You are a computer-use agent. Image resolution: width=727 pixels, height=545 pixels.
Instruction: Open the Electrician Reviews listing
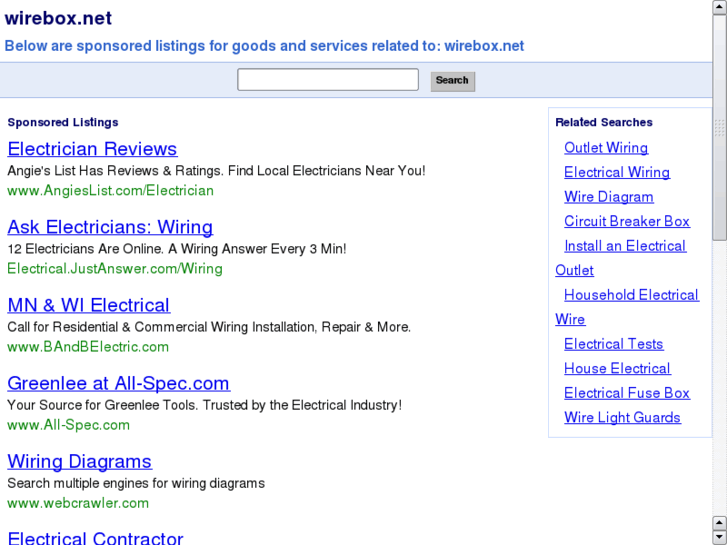pyautogui.click(x=92, y=149)
